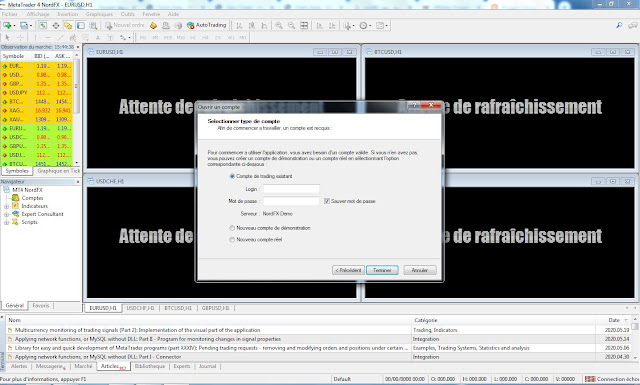The image size is (640, 385).
Task: Open the arrows objects dropdown
Action: (124, 38)
